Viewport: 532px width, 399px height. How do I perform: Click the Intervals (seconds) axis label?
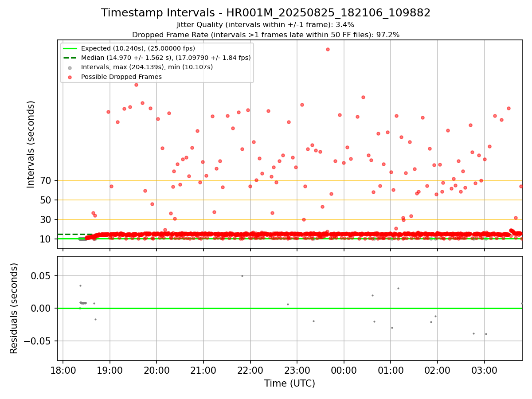point(31,144)
